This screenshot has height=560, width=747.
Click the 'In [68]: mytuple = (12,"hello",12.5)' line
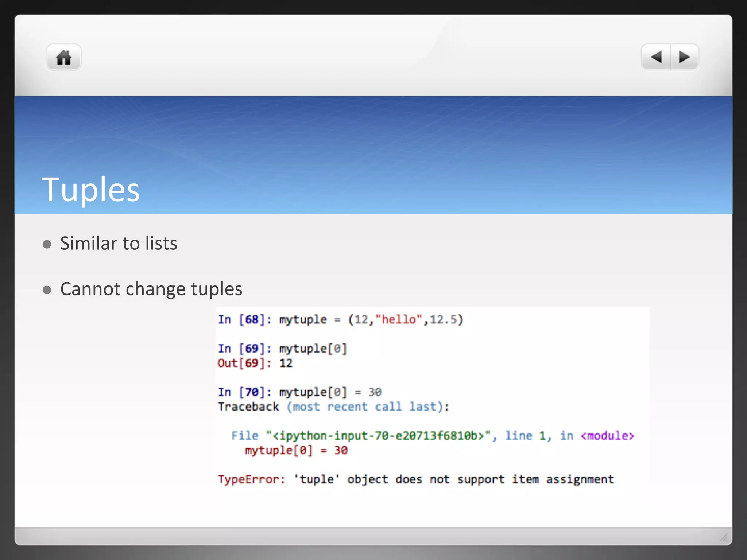pyautogui.click(x=341, y=320)
